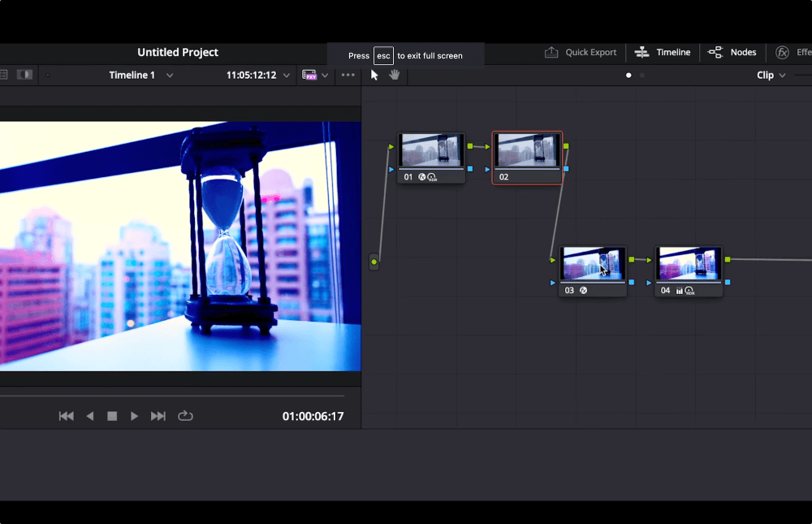This screenshot has width=812, height=524.
Task: Open the Timeline panel via its icon
Action: (641, 52)
